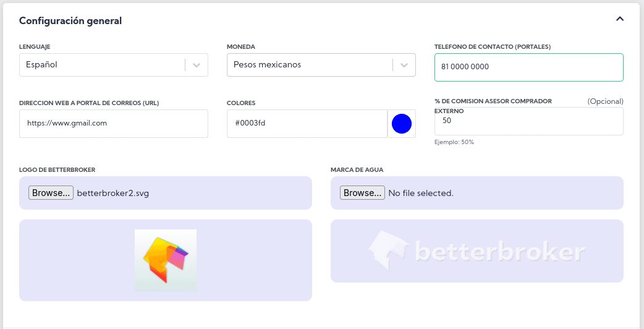Click the "Ejemplo: 50%" hint text
Viewport: 644px width, 329px height.
click(x=454, y=142)
